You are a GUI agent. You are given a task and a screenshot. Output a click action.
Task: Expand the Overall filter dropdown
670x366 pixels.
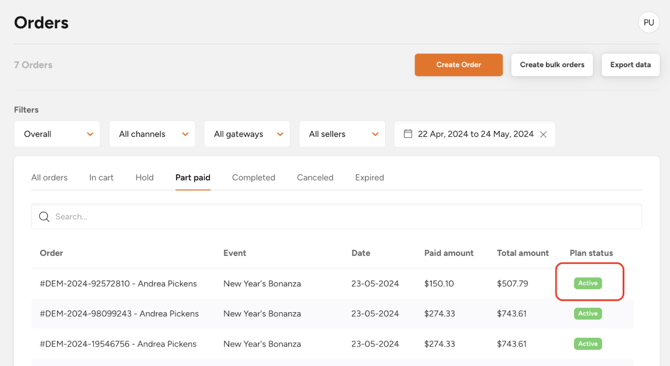coord(57,134)
